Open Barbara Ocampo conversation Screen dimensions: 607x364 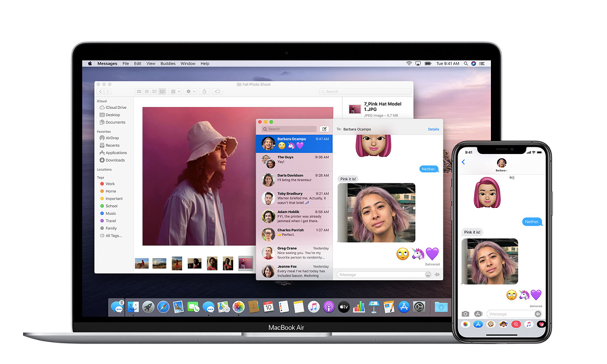point(294,144)
